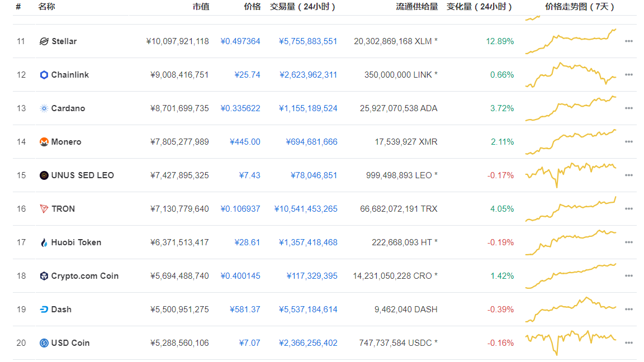The image size is (644, 362).
Task: Open more options menu for USD Coin row
Action: [x=628, y=343]
